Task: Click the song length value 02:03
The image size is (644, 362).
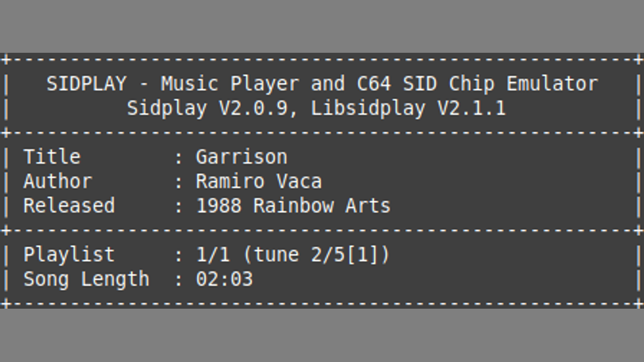Action: tap(224, 279)
